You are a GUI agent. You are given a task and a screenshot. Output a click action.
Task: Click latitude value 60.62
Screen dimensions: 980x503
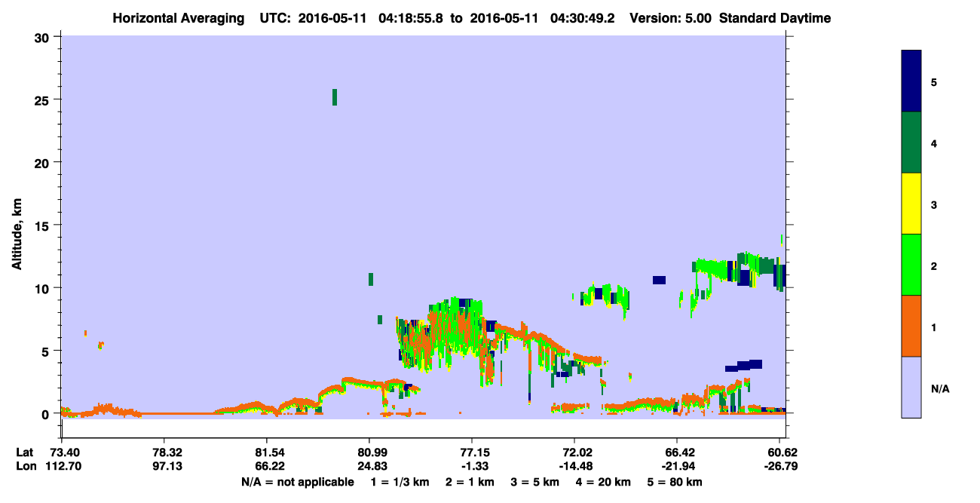784,452
